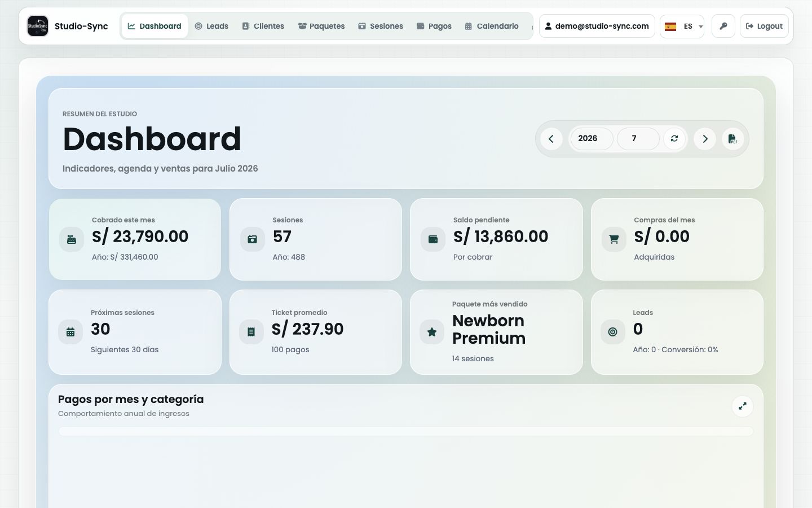Click 'Año: 0 · Conversión: 0%' text
The width and height of the screenshot is (812, 508).
pyautogui.click(x=676, y=349)
